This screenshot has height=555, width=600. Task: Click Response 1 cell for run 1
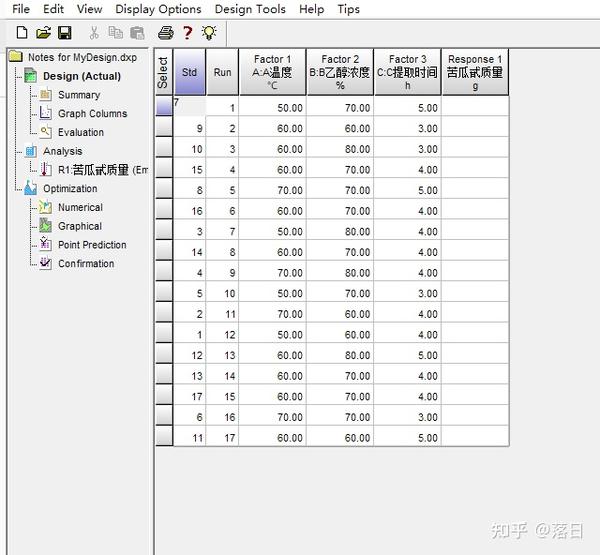click(475, 106)
